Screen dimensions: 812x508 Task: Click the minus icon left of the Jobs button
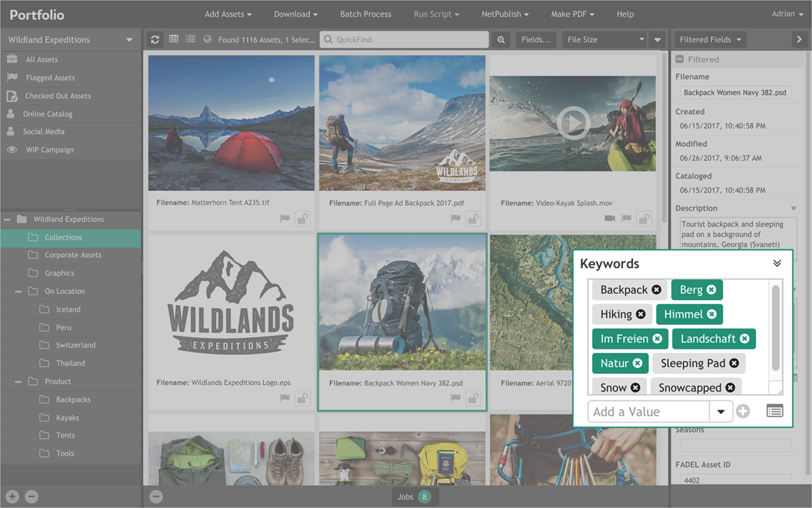[156, 496]
